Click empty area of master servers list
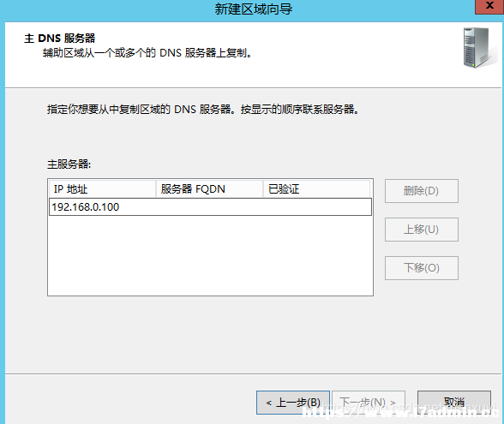 (210, 255)
